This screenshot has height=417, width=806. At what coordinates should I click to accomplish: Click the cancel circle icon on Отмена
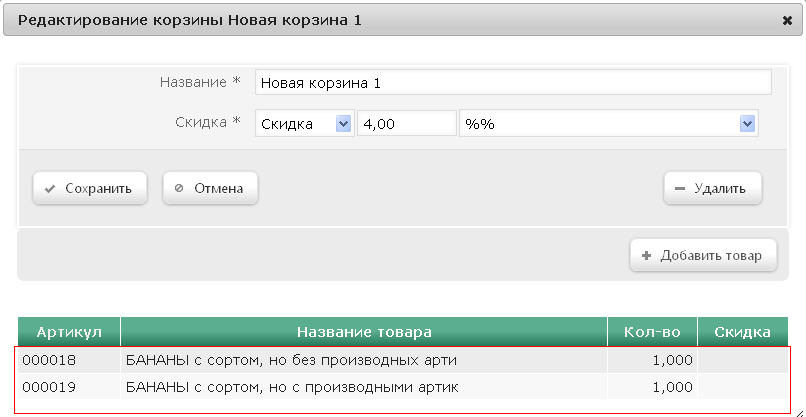179,188
